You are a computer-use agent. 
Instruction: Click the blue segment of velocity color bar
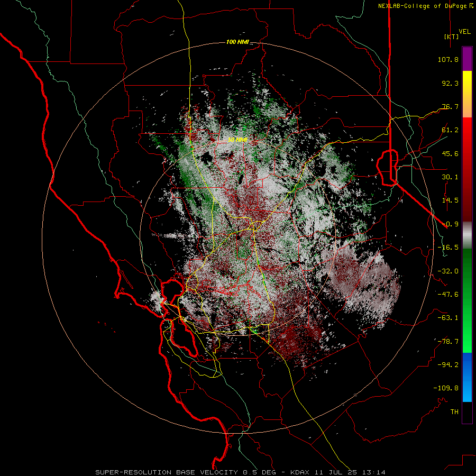(467, 377)
